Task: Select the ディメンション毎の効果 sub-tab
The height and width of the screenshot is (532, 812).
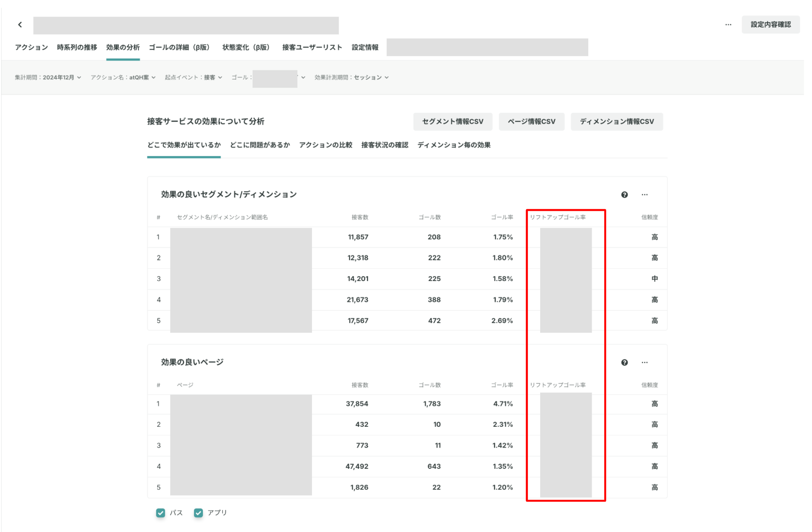Action: tap(454, 145)
